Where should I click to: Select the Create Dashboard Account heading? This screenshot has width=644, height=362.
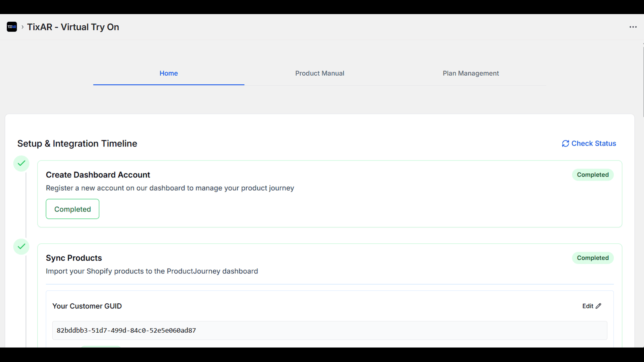[98, 175]
